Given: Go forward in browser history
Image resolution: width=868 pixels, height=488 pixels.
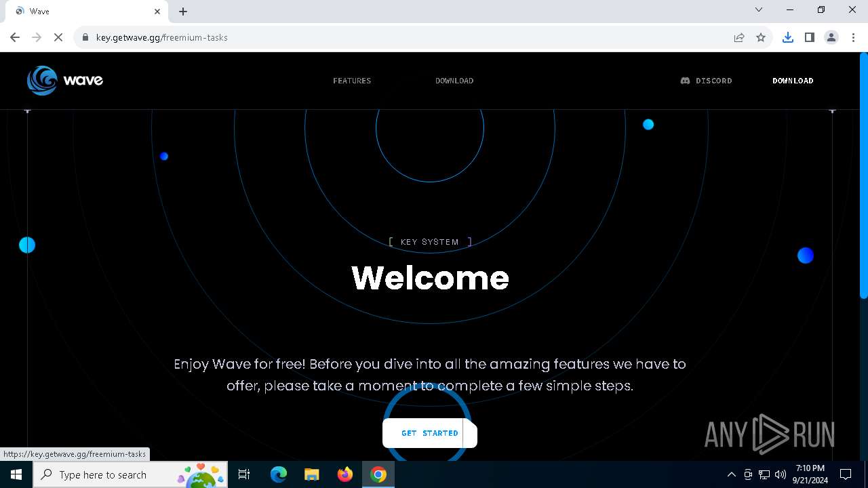Looking at the screenshot, I should pos(37,37).
